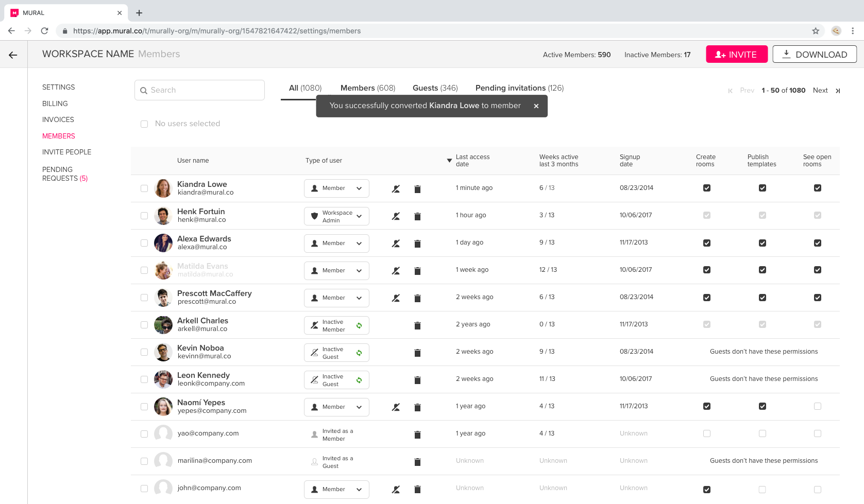Click trash icon for Matilda Evans
Screen dimensions: 864x504
tap(417, 271)
